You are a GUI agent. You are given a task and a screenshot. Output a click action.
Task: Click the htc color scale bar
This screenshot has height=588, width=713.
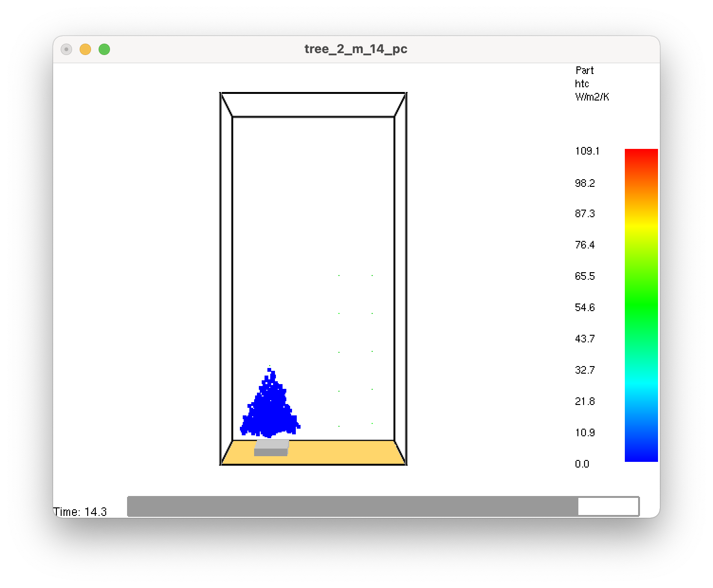[x=641, y=305]
